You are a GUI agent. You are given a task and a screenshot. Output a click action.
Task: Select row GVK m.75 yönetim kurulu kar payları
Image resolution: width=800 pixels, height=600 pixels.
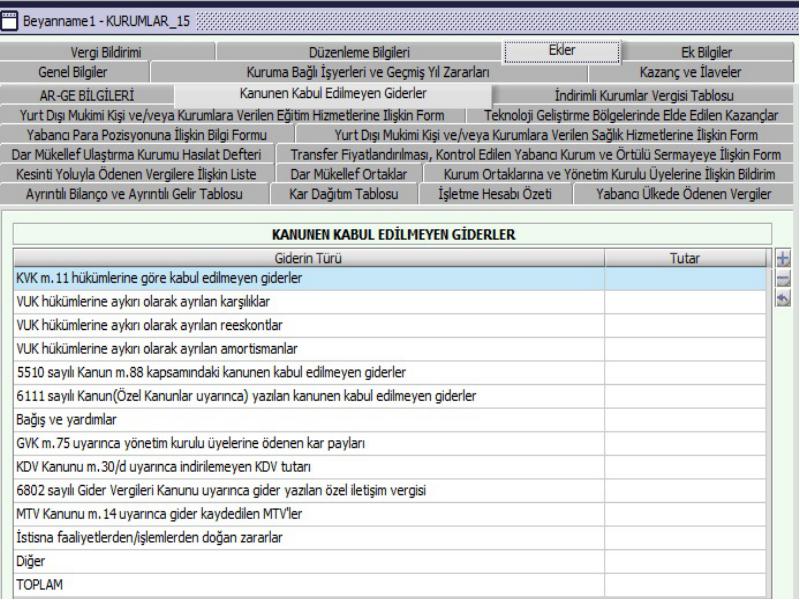(390, 443)
